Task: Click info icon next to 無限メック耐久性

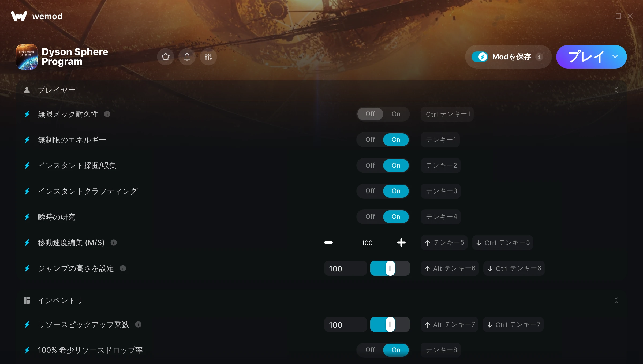Action: tap(107, 114)
